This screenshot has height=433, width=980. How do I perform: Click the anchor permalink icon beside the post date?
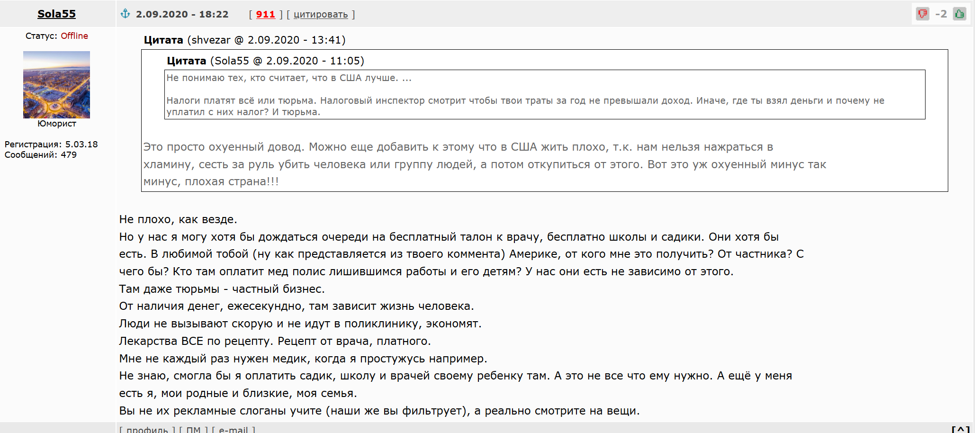tap(125, 14)
